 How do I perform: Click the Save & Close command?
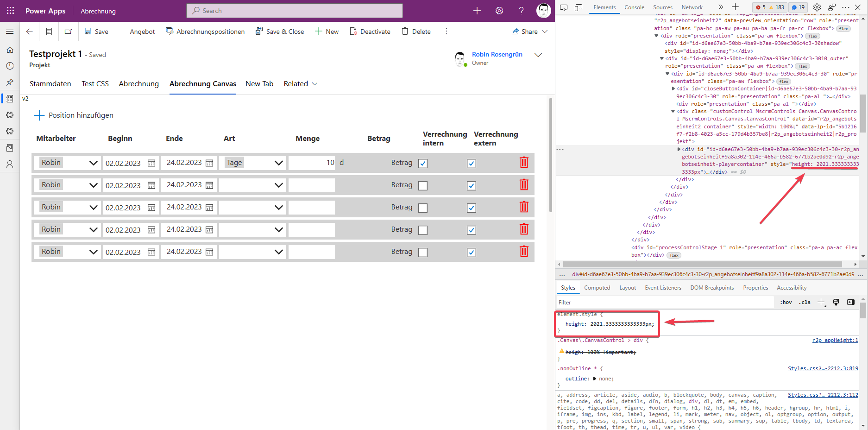[x=280, y=32]
